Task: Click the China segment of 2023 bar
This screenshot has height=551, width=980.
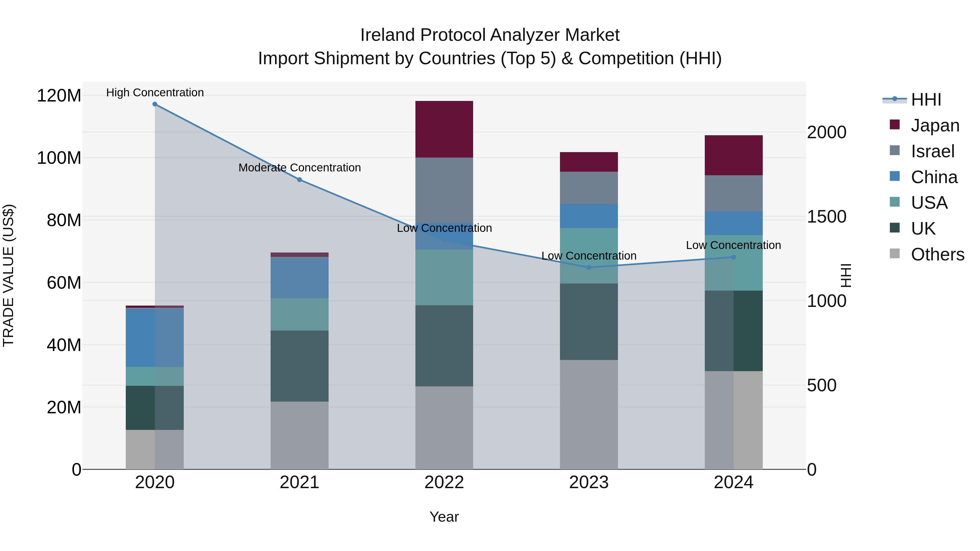Action: pos(589,216)
